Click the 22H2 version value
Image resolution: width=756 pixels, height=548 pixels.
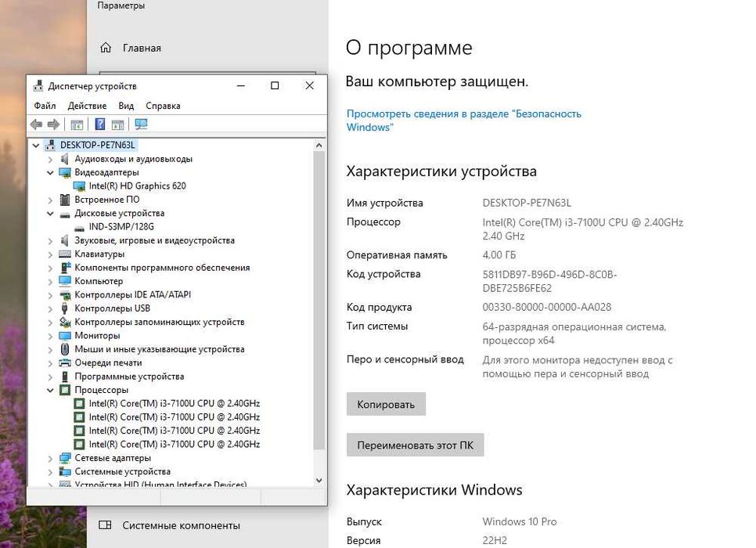click(x=495, y=540)
